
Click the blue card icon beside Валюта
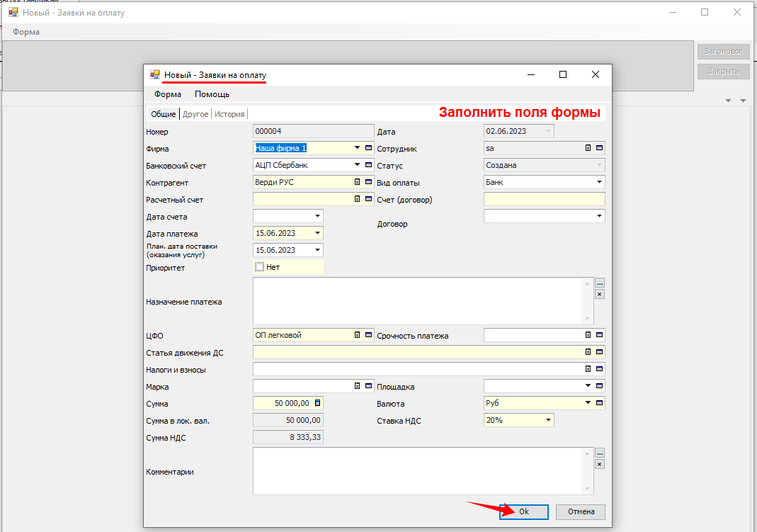click(x=600, y=403)
